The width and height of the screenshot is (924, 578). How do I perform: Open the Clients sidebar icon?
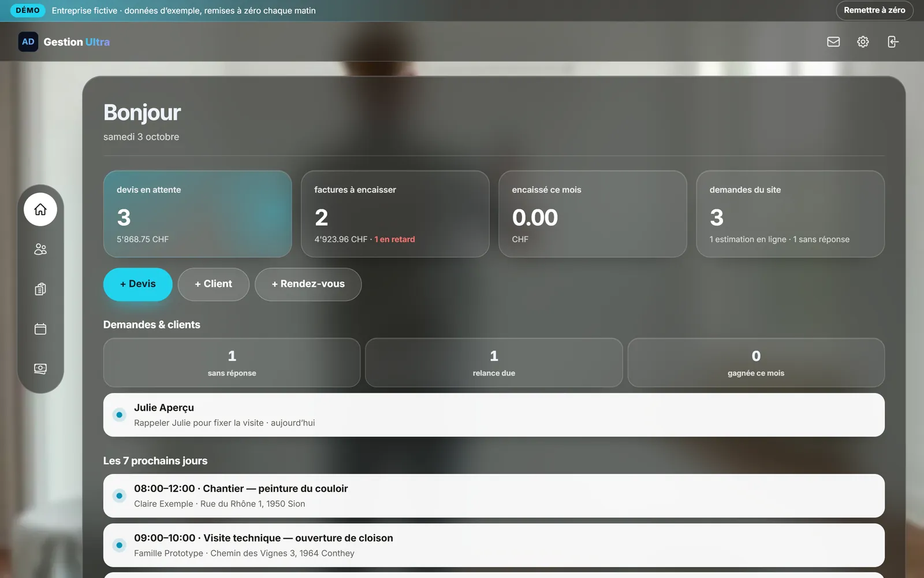tap(40, 249)
